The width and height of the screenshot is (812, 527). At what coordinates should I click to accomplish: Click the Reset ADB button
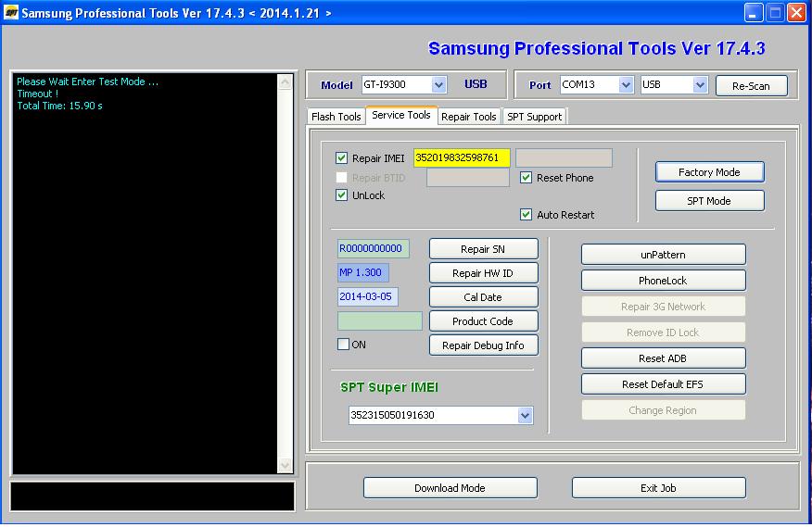tap(663, 358)
